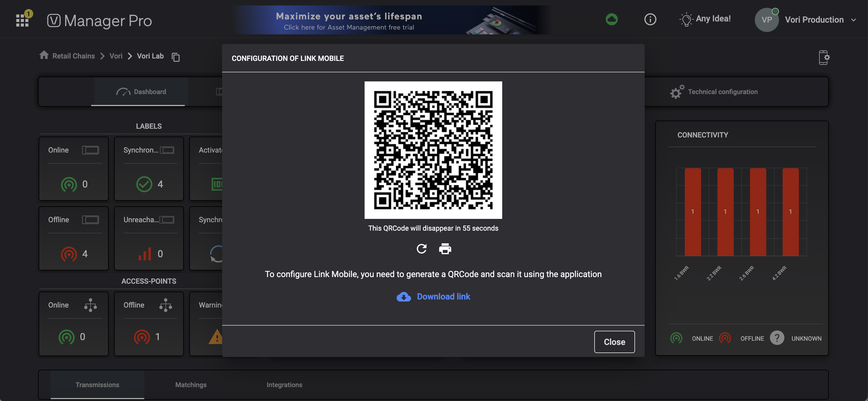The width and height of the screenshot is (868, 401).
Task: Click the Vori breadcrumb chevron
Action: (x=130, y=56)
